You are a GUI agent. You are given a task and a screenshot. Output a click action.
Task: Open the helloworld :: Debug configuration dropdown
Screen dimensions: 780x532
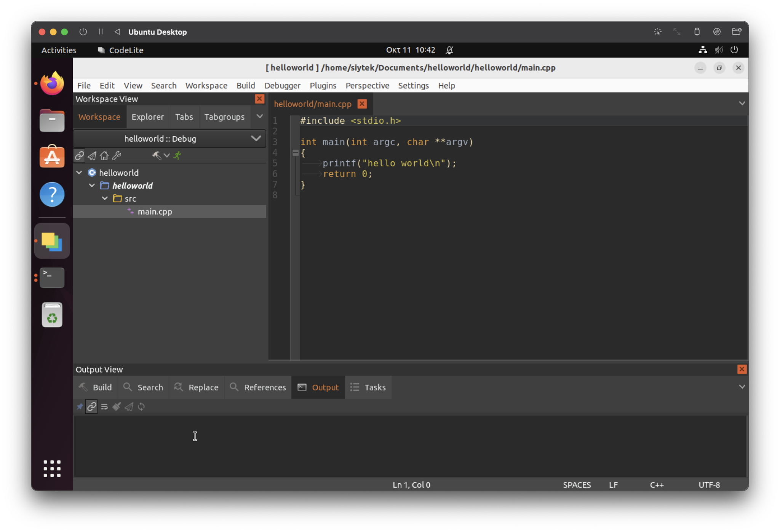[x=169, y=139]
